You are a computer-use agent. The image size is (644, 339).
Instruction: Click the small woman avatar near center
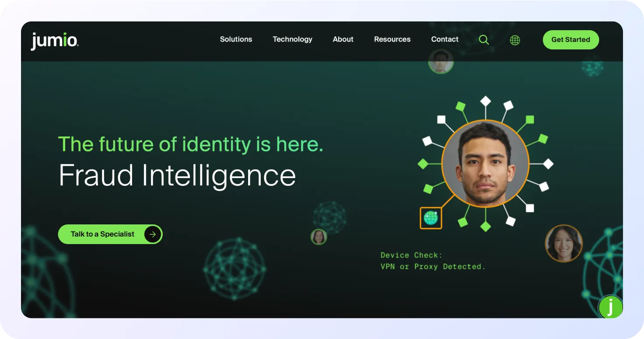(x=319, y=237)
